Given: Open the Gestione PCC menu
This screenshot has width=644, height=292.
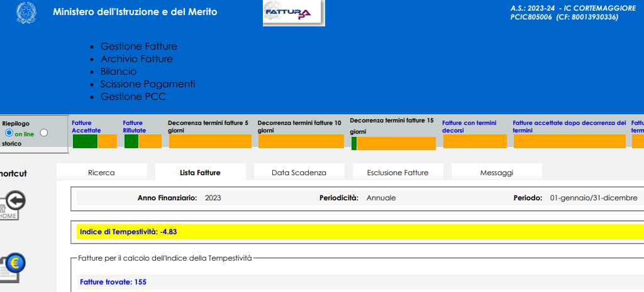Looking at the screenshot, I should pos(133,97).
